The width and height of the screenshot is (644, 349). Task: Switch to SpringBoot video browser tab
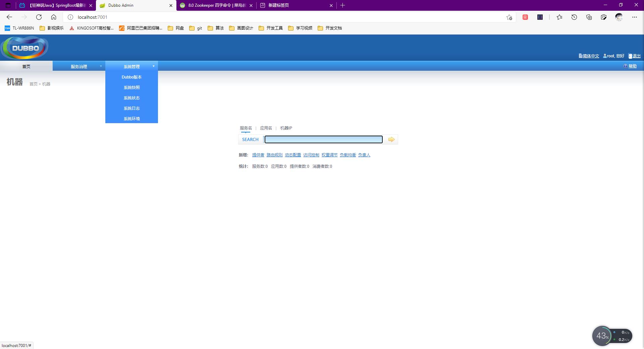coord(55,5)
